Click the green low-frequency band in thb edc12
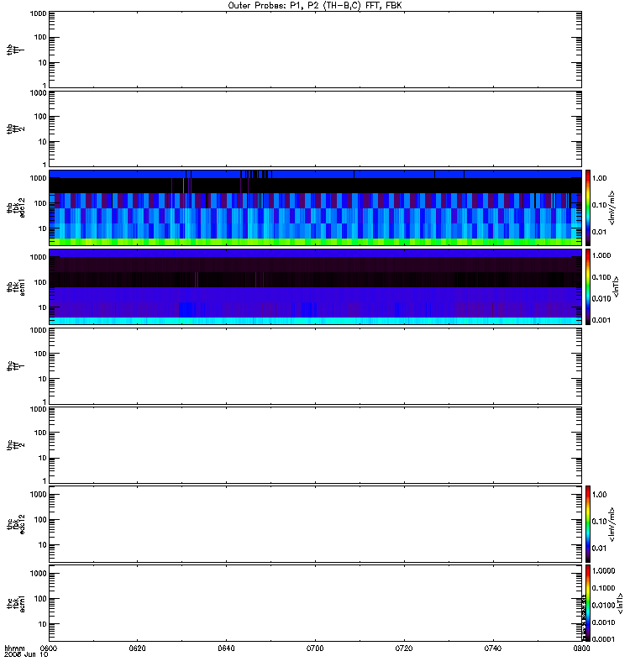Image resolution: width=630 pixels, height=672 pixels. coord(315,242)
